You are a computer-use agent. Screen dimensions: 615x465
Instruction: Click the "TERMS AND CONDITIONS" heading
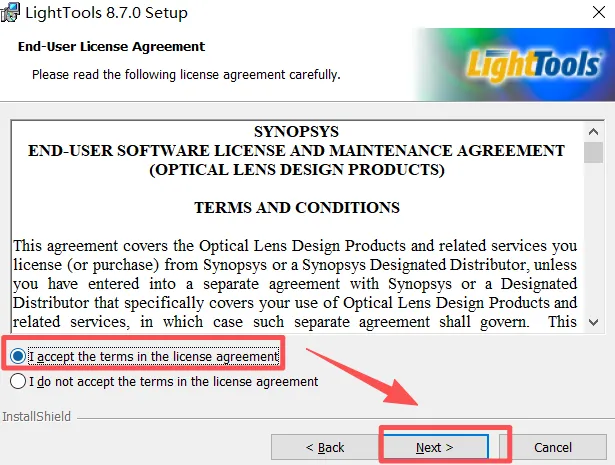point(297,207)
